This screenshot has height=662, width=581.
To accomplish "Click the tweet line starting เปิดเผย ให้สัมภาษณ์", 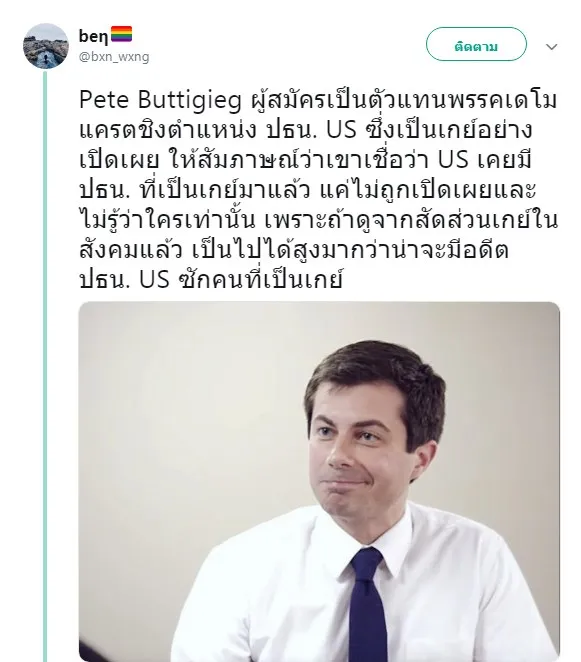I will pyautogui.click(x=305, y=160).
